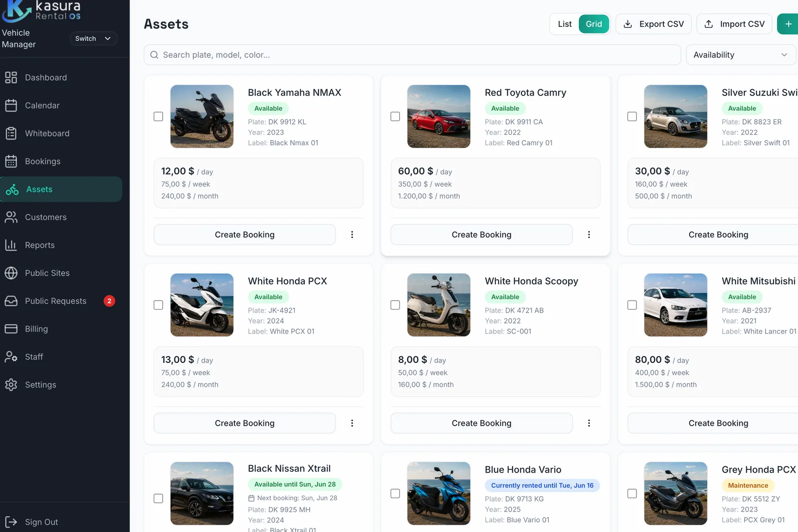Screen dimensions: 798x532
Task: Select the White Honda PCX checkbox
Action: [159, 305]
